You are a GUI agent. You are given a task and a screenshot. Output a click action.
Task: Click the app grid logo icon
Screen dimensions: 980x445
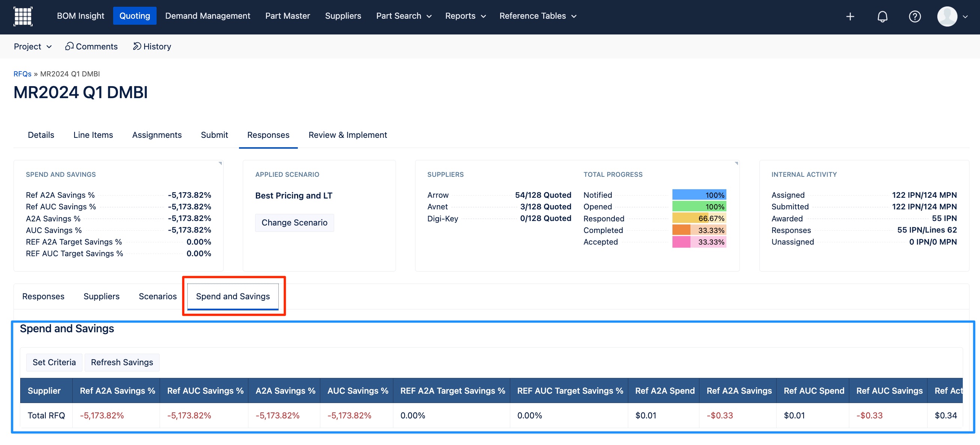tap(23, 16)
